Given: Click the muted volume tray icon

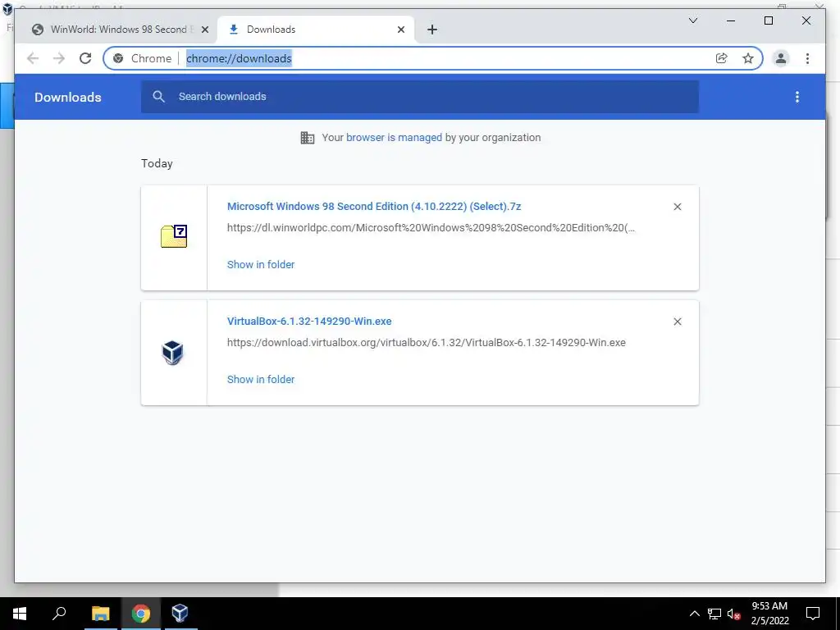Looking at the screenshot, I should pyautogui.click(x=733, y=614).
